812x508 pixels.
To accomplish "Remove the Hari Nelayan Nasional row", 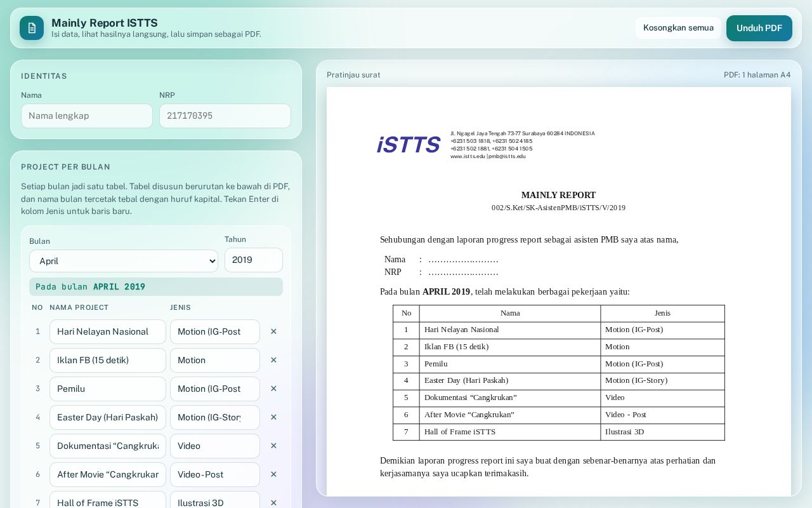I will tap(273, 331).
